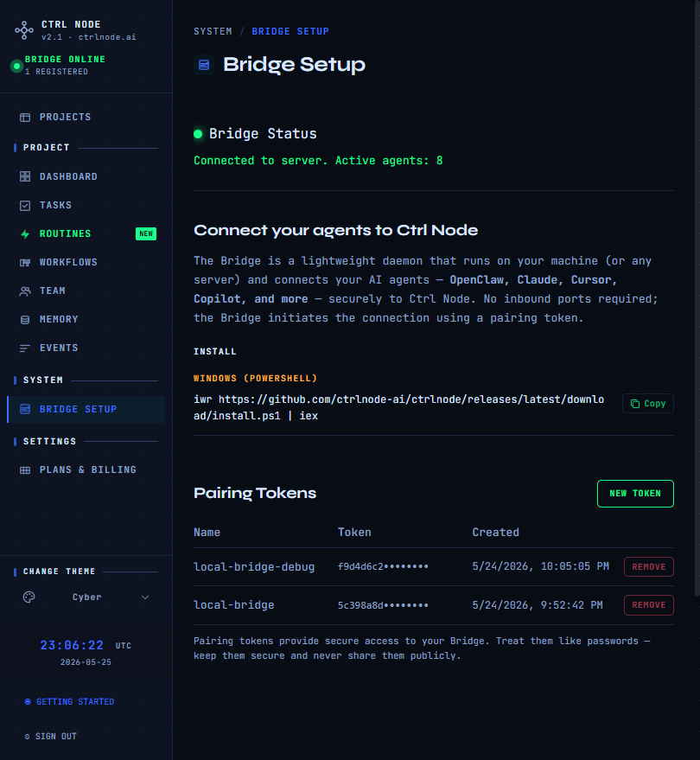
Task: Click the Windows (PowerShell) label
Action: [x=255, y=379]
